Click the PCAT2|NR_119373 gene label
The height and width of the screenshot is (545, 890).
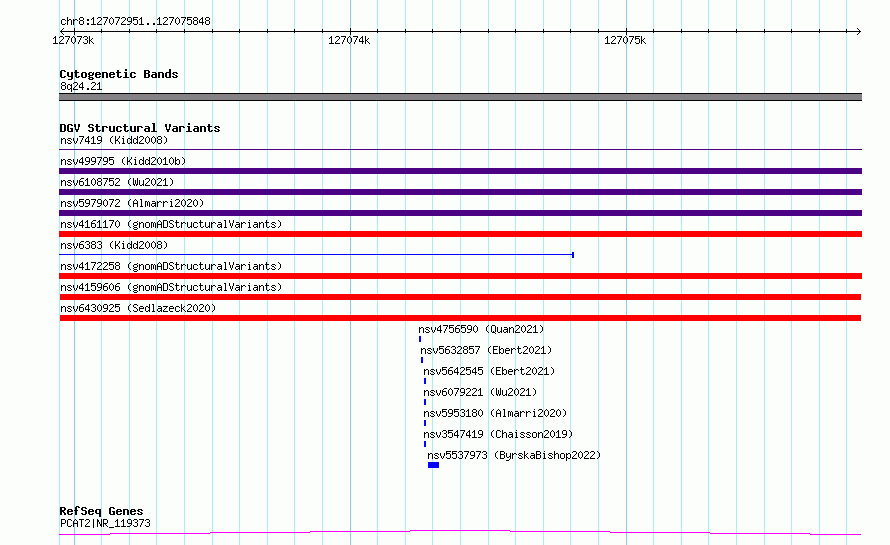point(106,523)
